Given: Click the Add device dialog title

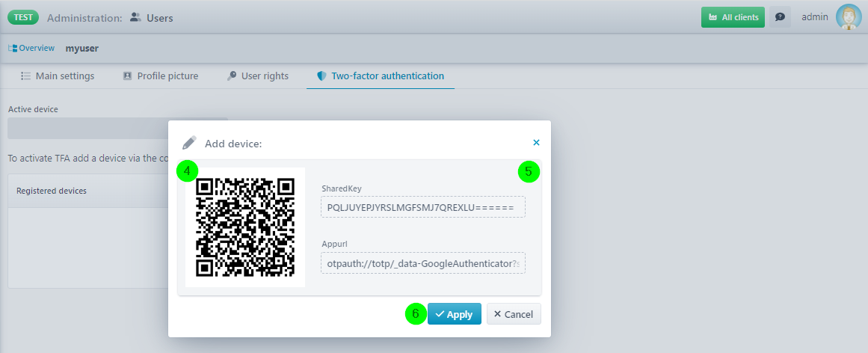Looking at the screenshot, I should pyautogui.click(x=233, y=144).
